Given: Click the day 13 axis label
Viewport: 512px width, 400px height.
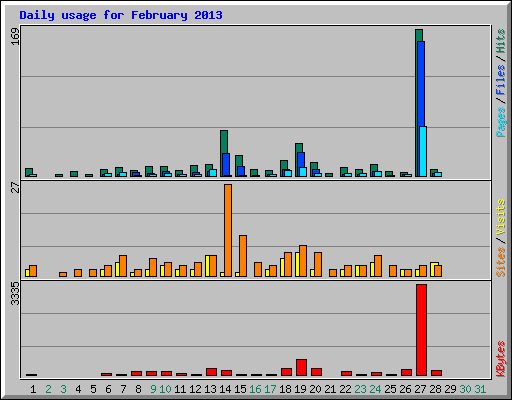Looking at the screenshot, I should (210, 389).
